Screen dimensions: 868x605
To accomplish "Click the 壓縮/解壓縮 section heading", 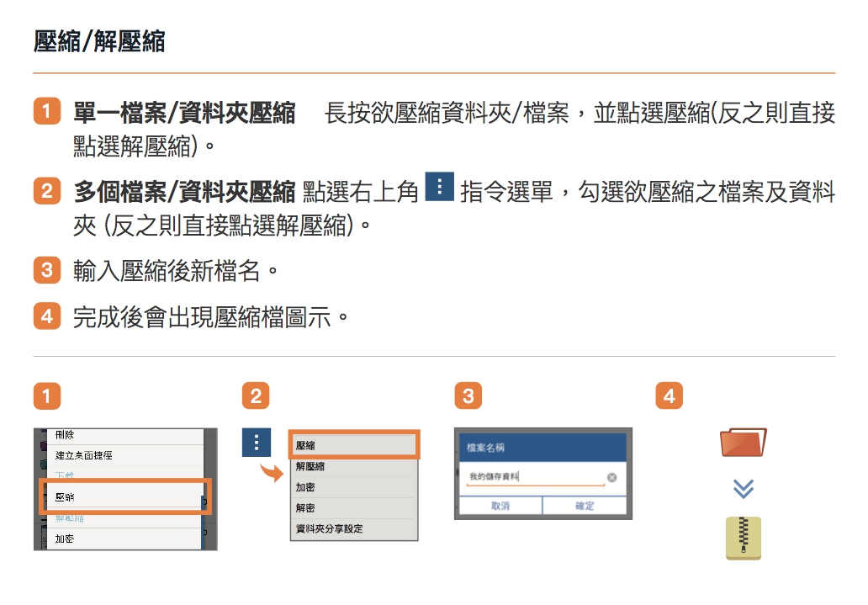I will point(99,41).
